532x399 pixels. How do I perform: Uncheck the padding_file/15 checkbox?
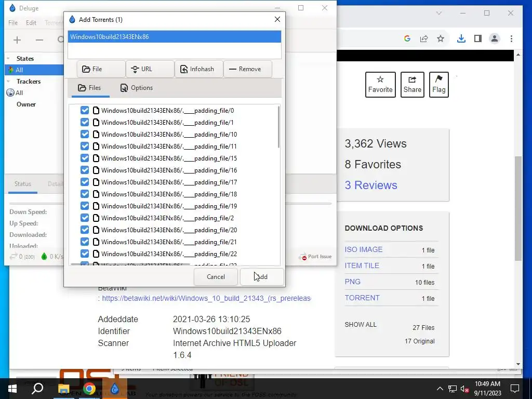(85, 158)
